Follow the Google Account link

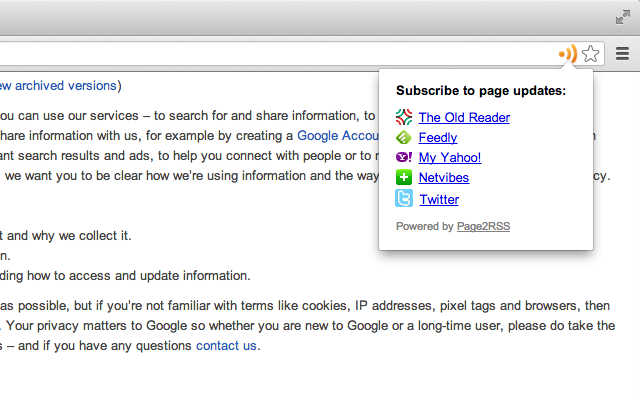point(338,136)
